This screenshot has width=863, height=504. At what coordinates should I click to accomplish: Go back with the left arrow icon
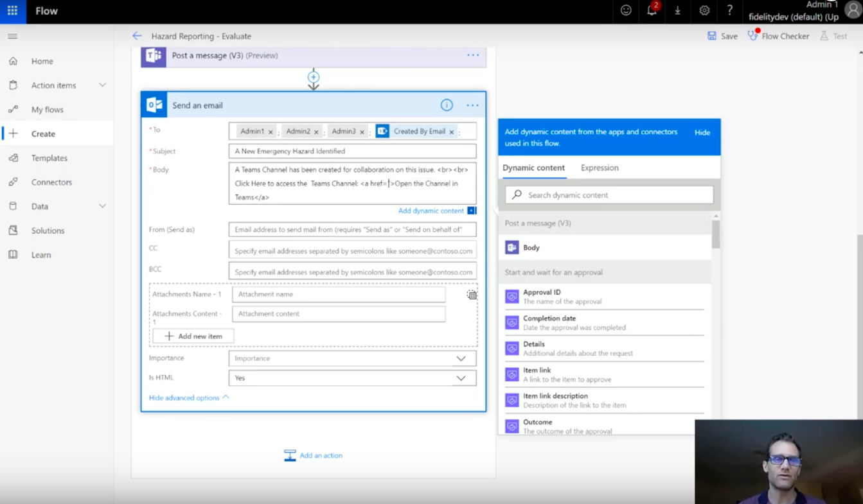point(137,36)
